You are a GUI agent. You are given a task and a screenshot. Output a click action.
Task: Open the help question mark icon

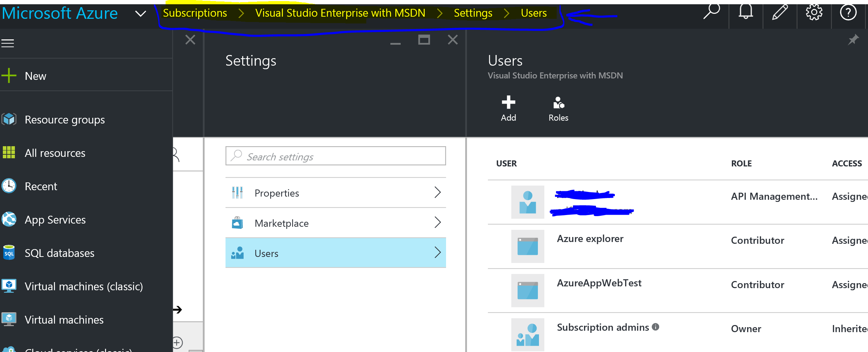(848, 13)
